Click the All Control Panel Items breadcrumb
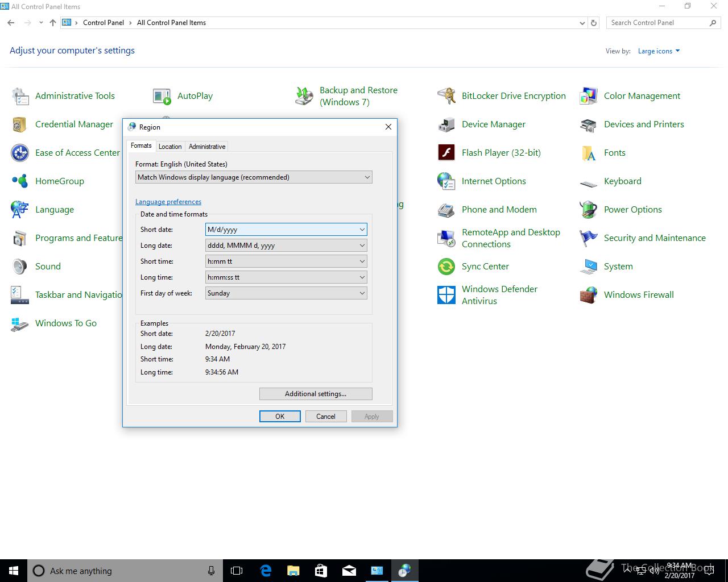 [171, 23]
